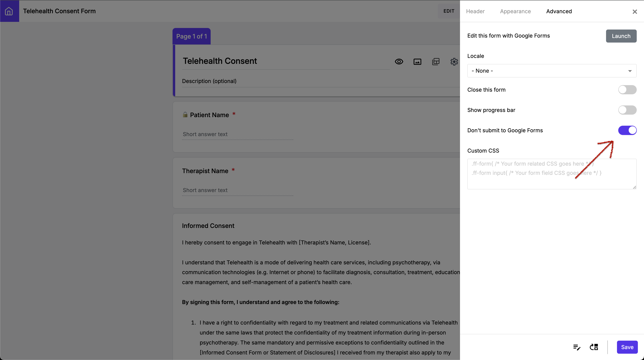Select the Therapist Name question label
This screenshot has width=644, height=360.
click(x=205, y=171)
